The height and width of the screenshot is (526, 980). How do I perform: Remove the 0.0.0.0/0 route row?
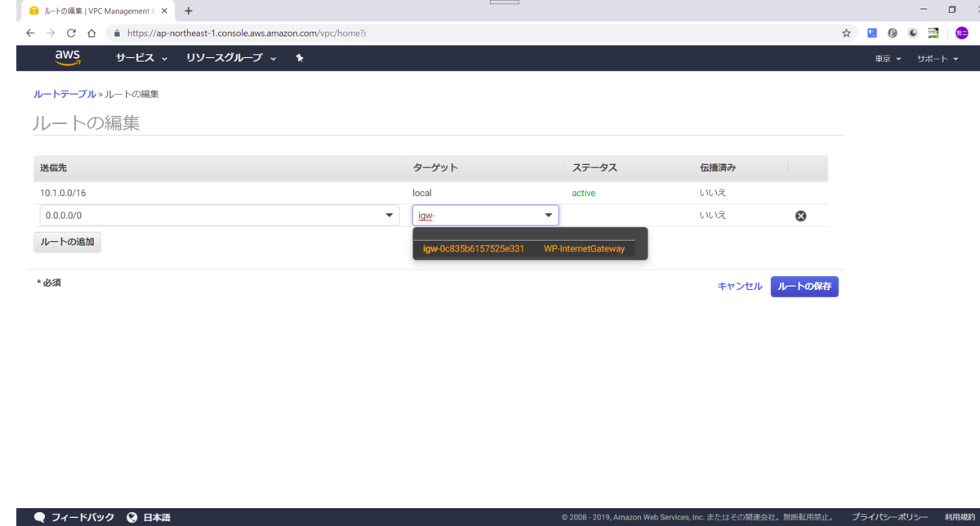pos(800,216)
